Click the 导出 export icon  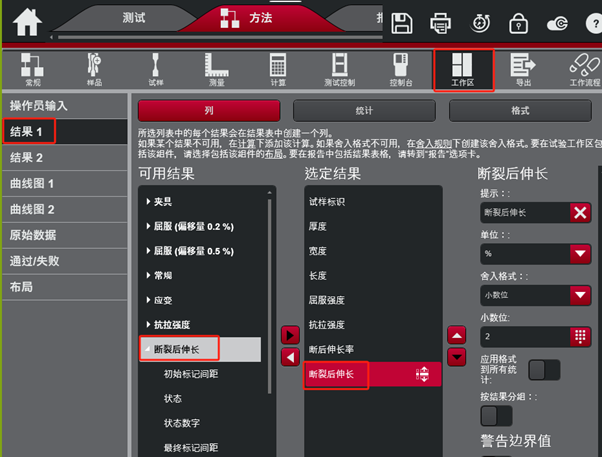522,69
